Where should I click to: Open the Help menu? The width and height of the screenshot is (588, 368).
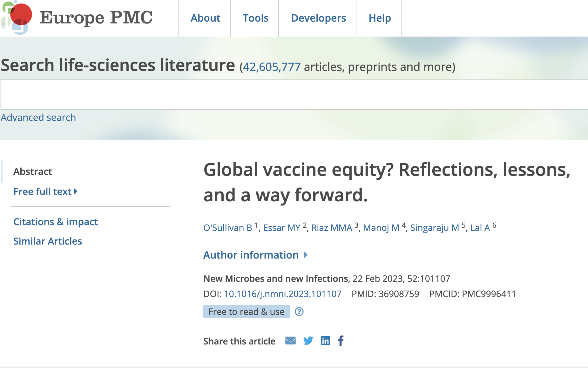point(380,18)
